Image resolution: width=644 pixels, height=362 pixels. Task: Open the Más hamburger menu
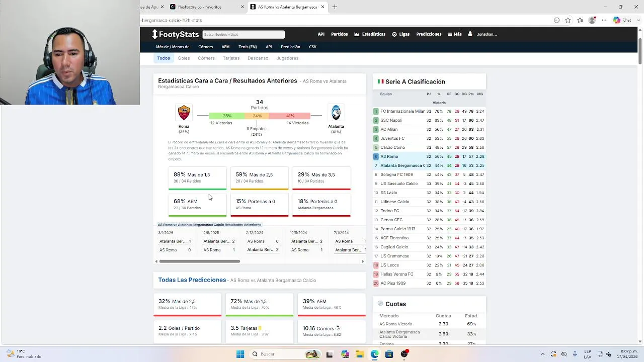pyautogui.click(x=454, y=34)
